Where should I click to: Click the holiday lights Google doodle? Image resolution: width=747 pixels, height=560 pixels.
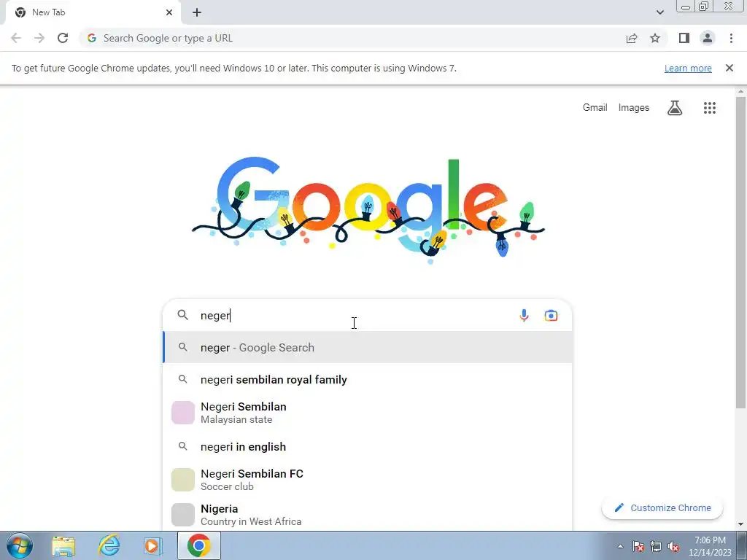point(368,209)
